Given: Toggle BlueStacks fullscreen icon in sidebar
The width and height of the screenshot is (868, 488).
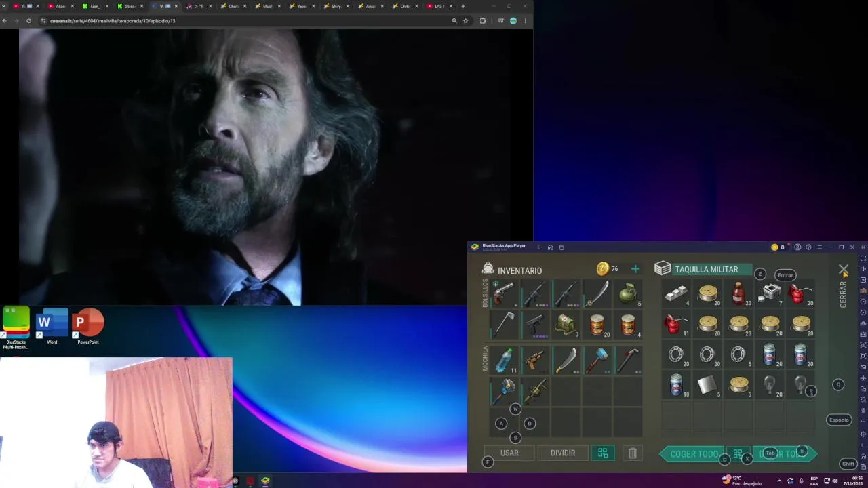Looking at the screenshot, I should 863,258.
